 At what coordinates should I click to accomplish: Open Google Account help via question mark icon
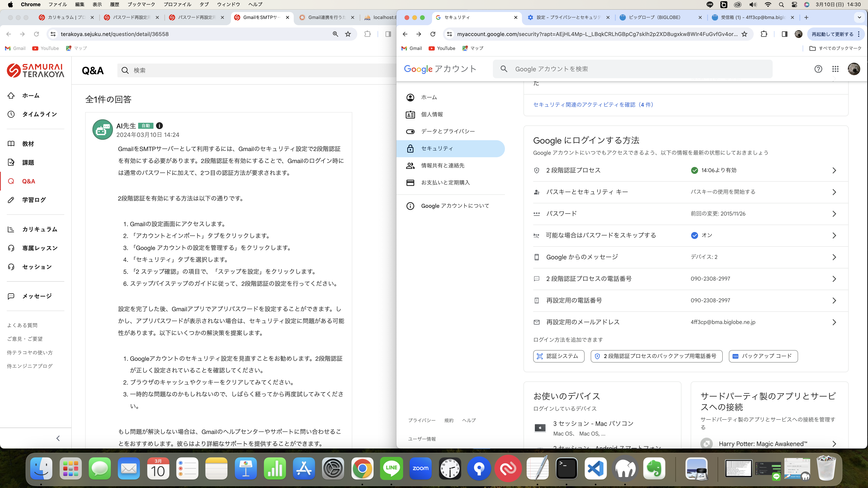click(x=818, y=69)
